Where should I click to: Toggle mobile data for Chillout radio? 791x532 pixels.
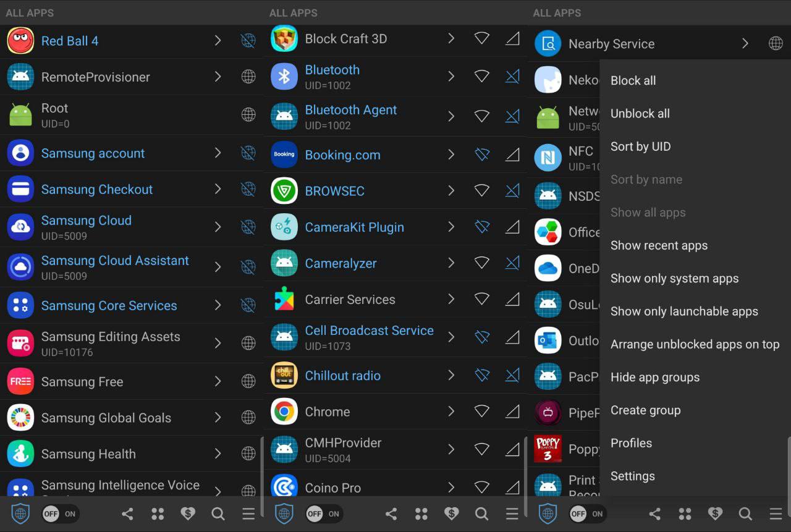[512, 375]
